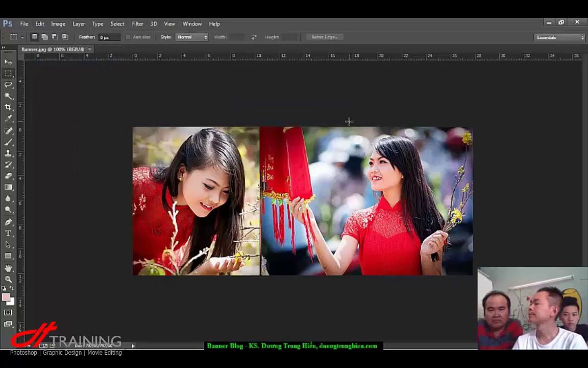Select the Zoom tool
The image size is (588, 368).
coord(8,279)
